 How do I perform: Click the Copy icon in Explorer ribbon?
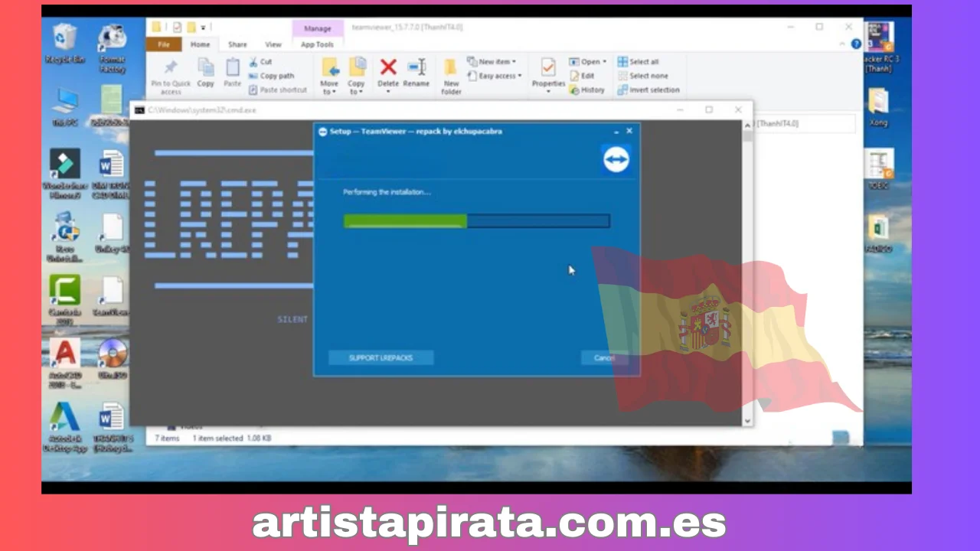point(205,73)
